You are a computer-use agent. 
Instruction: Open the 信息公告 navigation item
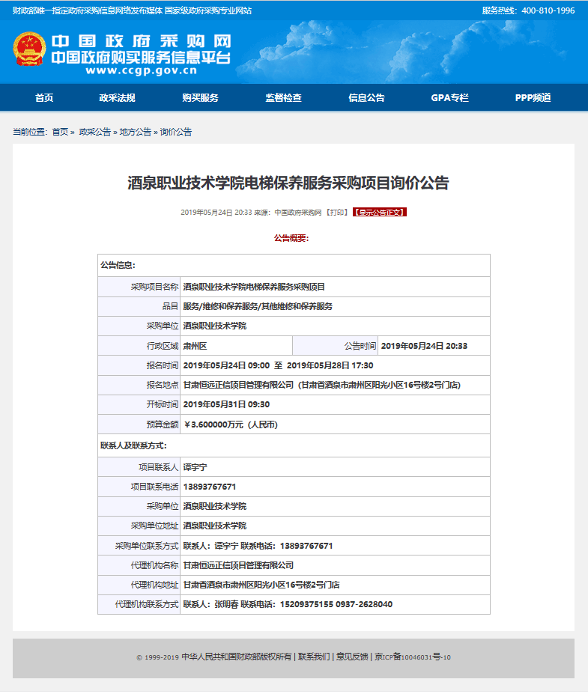(x=366, y=98)
